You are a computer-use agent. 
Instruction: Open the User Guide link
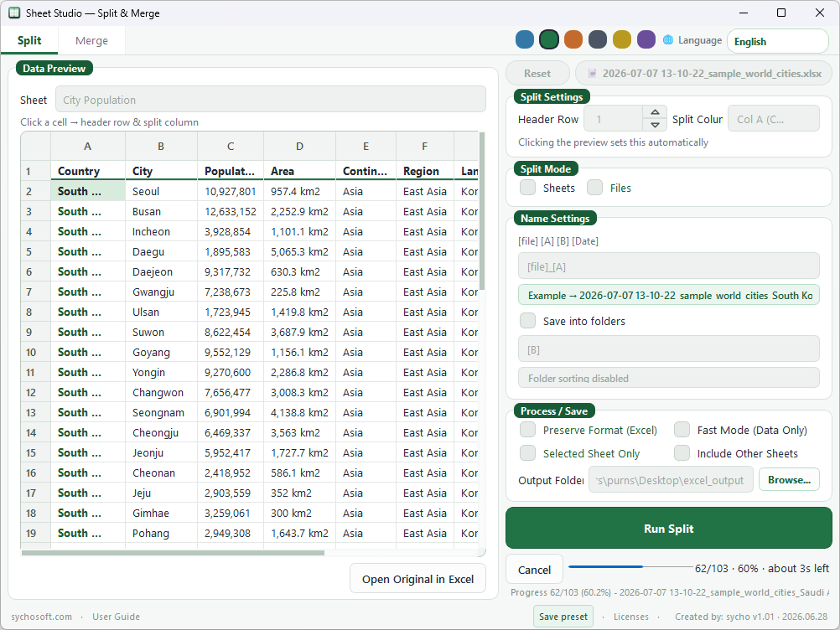[x=116, y=617]
